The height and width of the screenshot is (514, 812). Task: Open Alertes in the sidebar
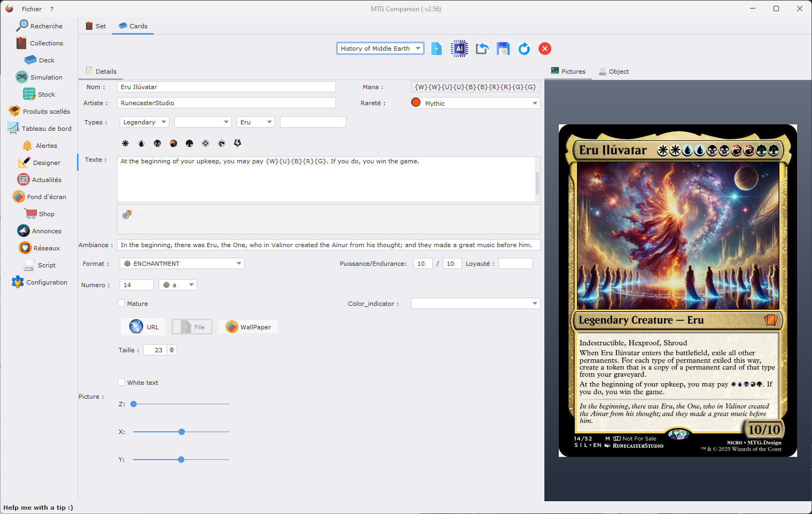[x=40, y=145]
